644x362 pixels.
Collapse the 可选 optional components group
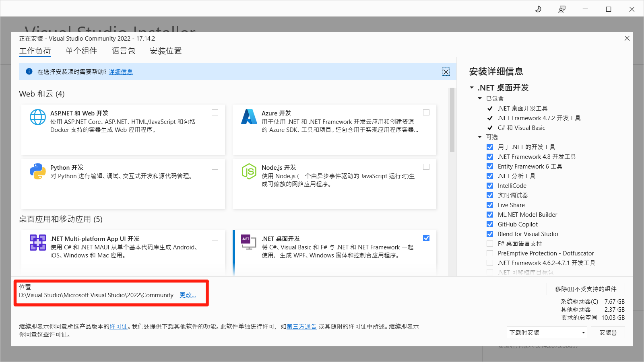(480, 137)
